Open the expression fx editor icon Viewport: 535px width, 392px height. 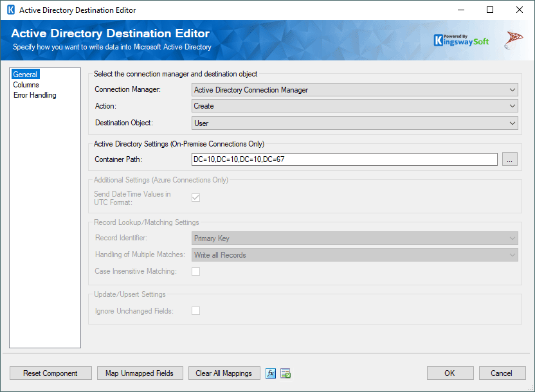[271, 373]
